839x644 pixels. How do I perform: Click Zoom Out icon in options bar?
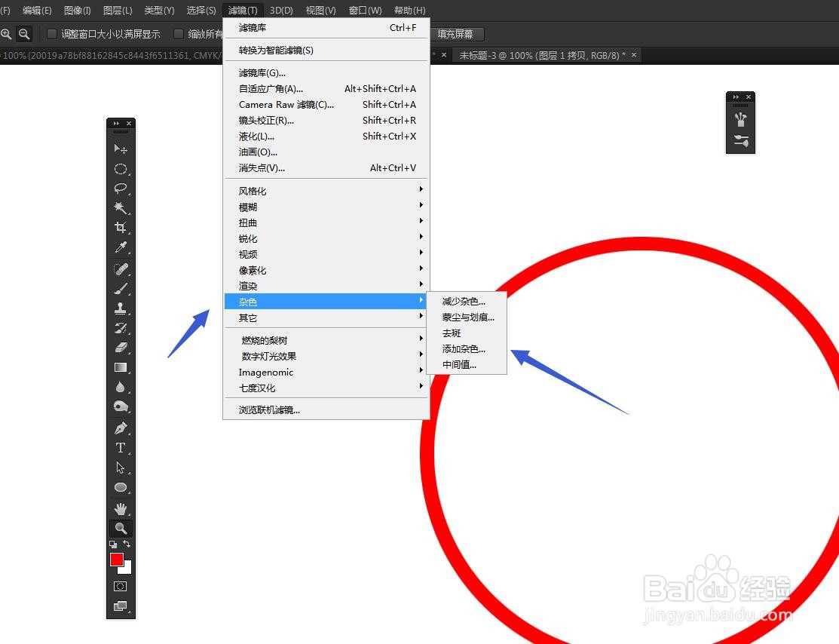coord(24,34)
